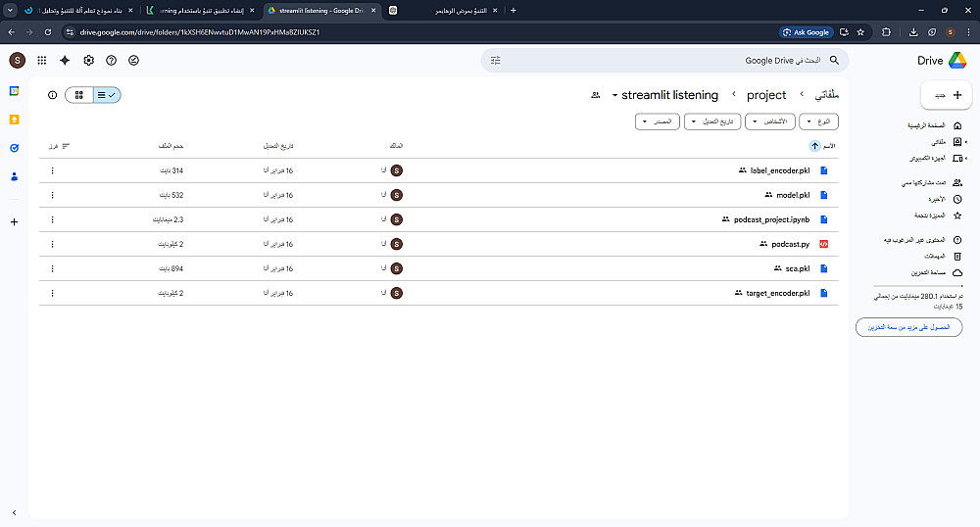This screenshot has height=527, width=980.
Task: Open more actions for podcast.py
Action: tap(53, 244)
